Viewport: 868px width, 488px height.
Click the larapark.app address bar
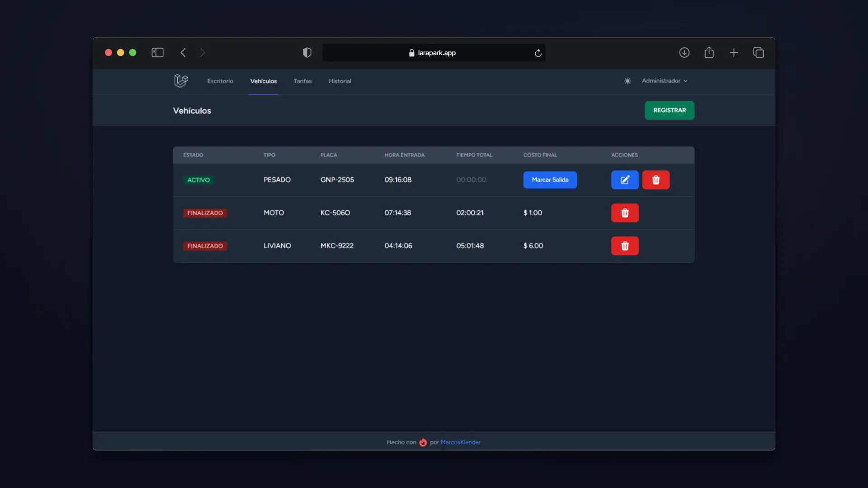pos(433,53)
